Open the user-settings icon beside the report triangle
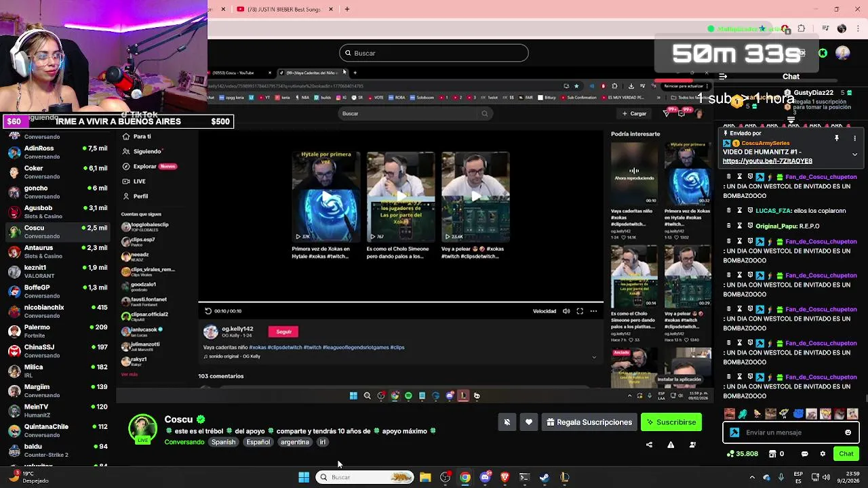The image size is (868, 488). 692,445
